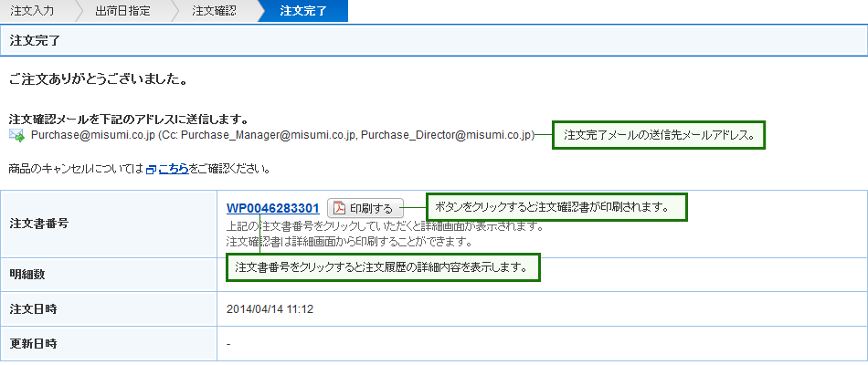This screenshot has width=868, height=365.
Task: Open the こちら cancellation info link
Action: click(174, 169)
